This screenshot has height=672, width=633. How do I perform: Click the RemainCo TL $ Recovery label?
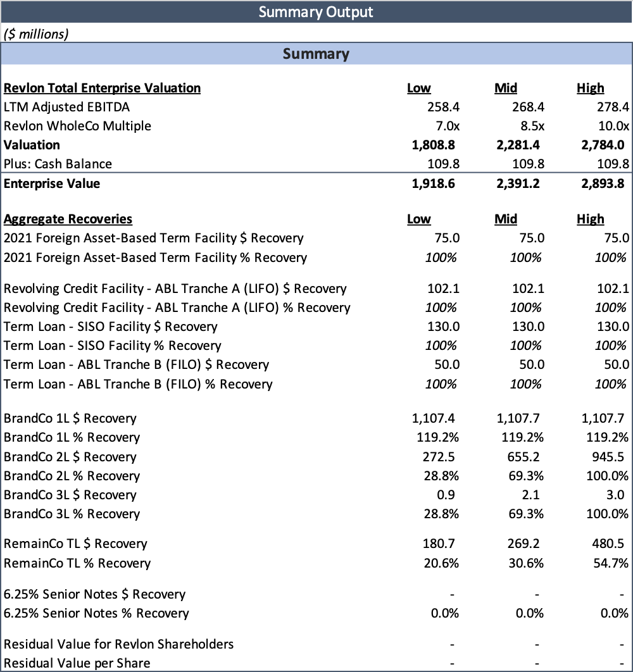(x=75, y=544)
